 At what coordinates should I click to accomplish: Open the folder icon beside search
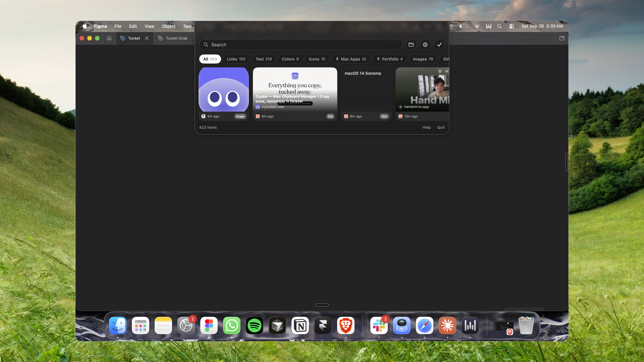(411, 45)
